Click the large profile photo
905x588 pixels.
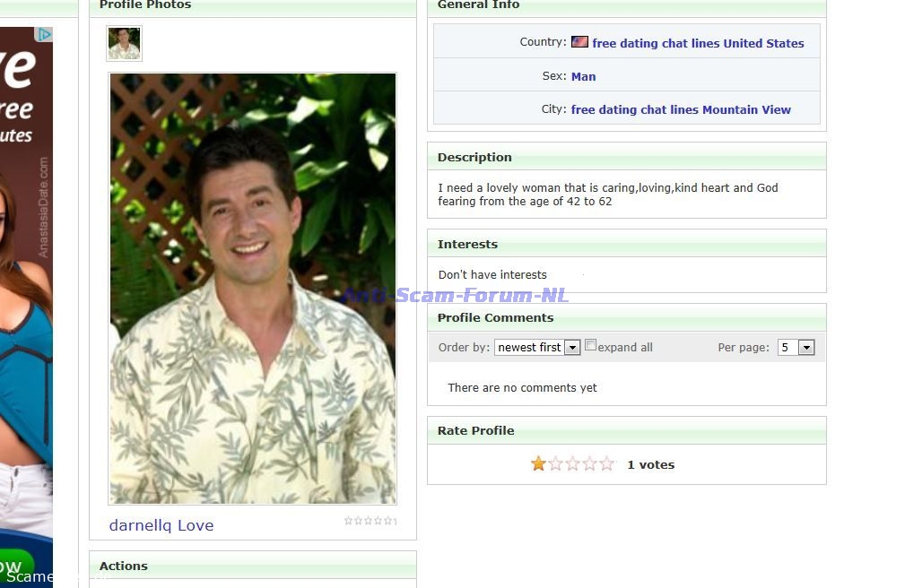pos(252,289)
